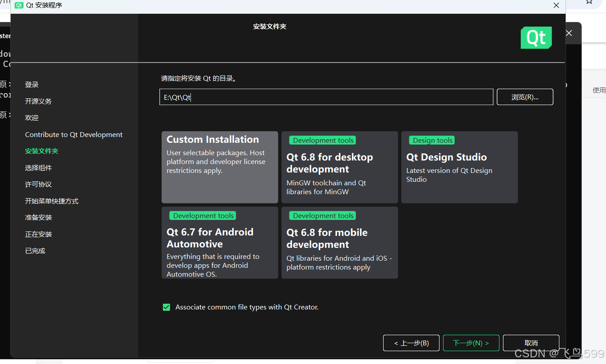Screen dimensions: 606x364
Task: Click Development tools tag on Qt 6.8 desktop
Action: point(323,141)
